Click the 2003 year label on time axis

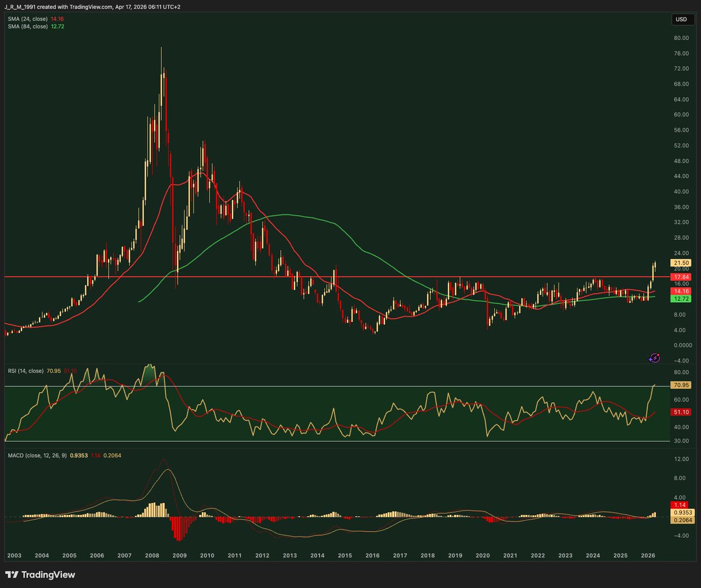pyautogui.click(x=13, y=555)
